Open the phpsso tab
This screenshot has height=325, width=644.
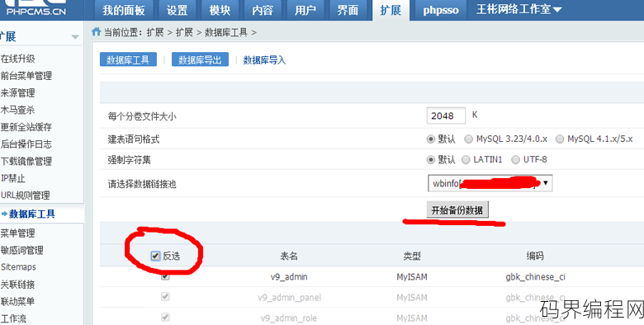click(x=441, y=10)
